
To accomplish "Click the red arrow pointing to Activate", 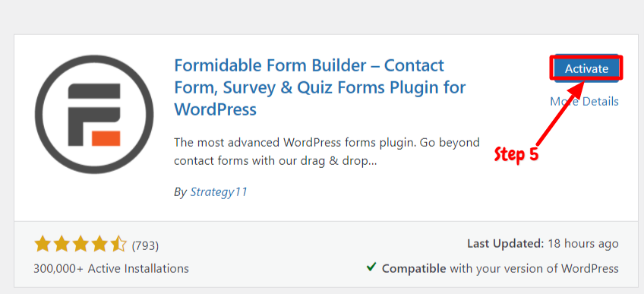I will pos(559,114).
